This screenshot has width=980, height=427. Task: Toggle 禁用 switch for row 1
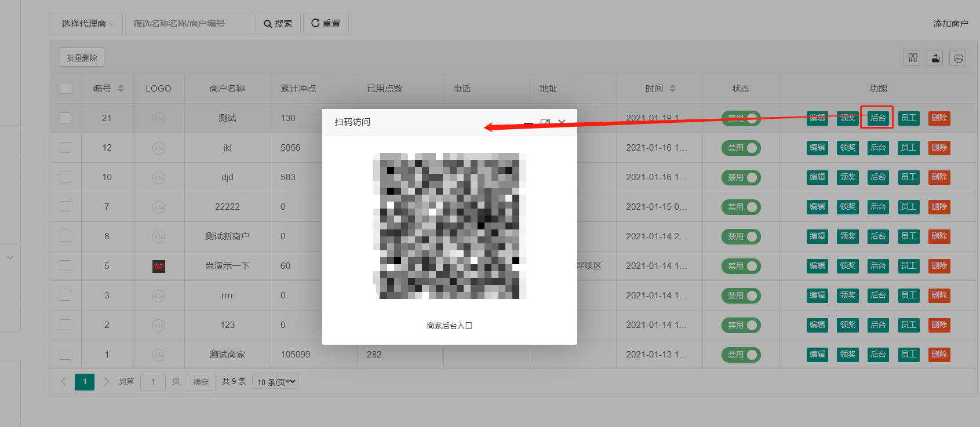pyautogui.click(x=741, y=355)
